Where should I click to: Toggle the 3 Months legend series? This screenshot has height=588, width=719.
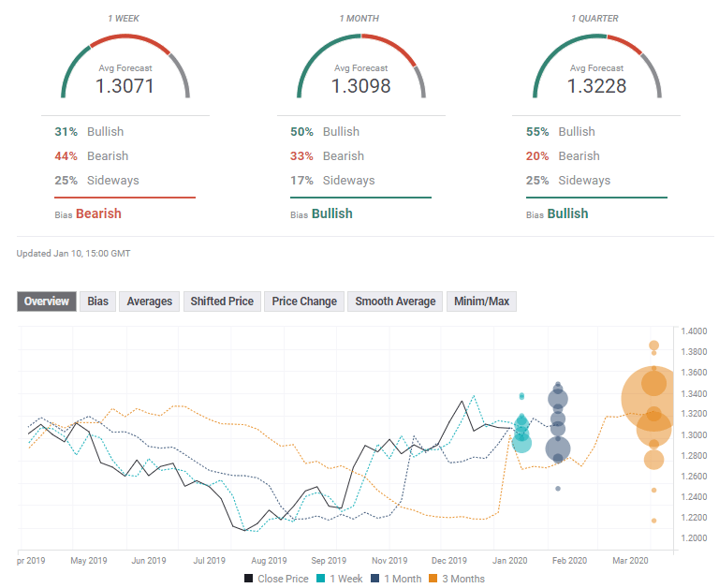click(459, 579)
